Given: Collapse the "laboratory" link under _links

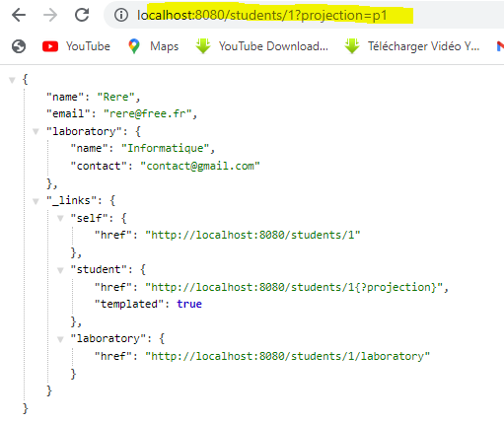Looking at the screenshot, I should click(x=60, y=339).
